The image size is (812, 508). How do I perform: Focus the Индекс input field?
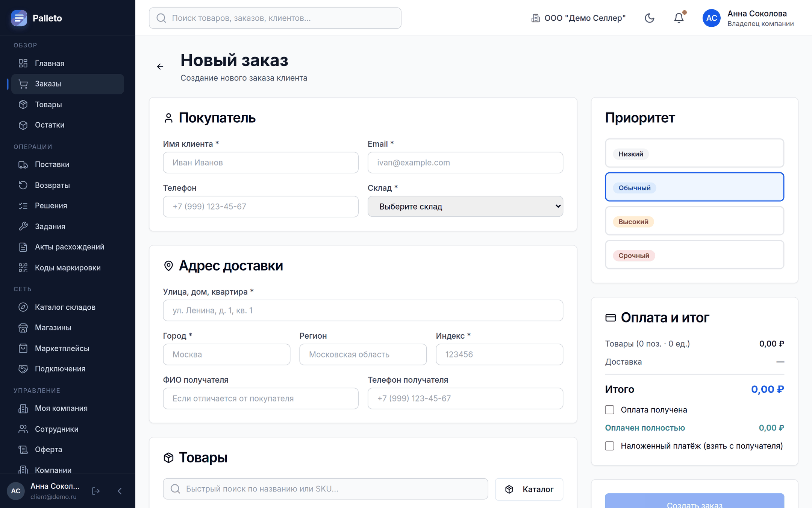pos(499,354)
